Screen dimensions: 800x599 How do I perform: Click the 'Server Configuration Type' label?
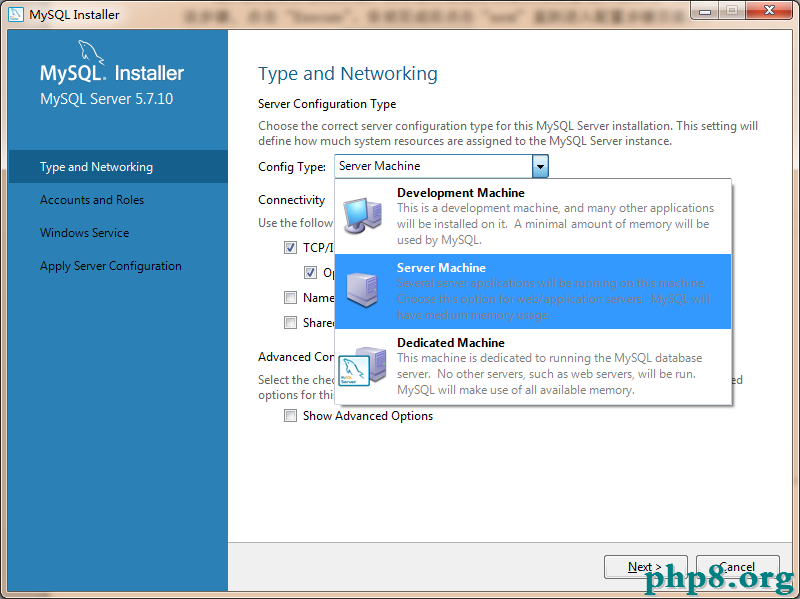pyautogui.click(x=327, y=104)
